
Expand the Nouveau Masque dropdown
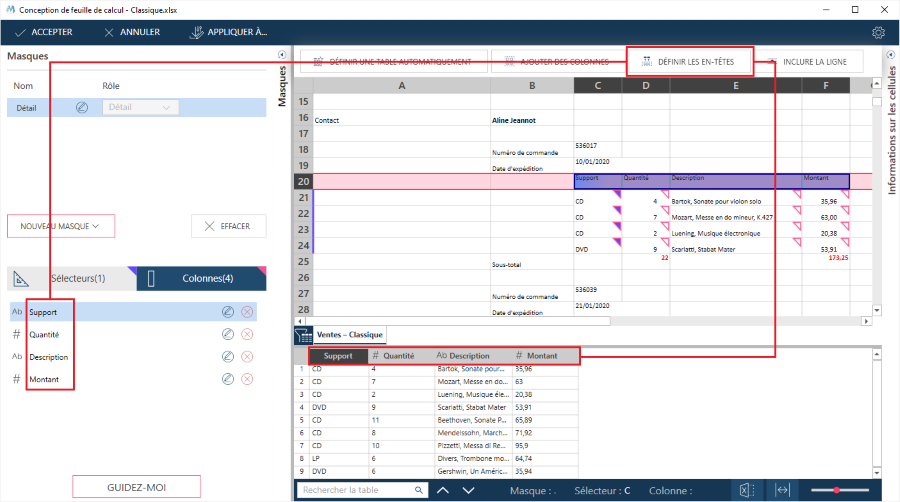pos(61,226)
